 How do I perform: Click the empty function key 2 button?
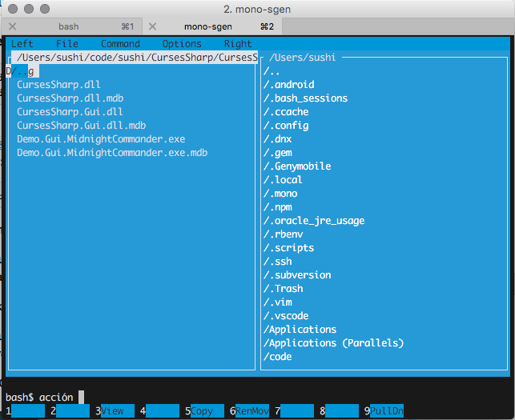(x=70, y=411)
